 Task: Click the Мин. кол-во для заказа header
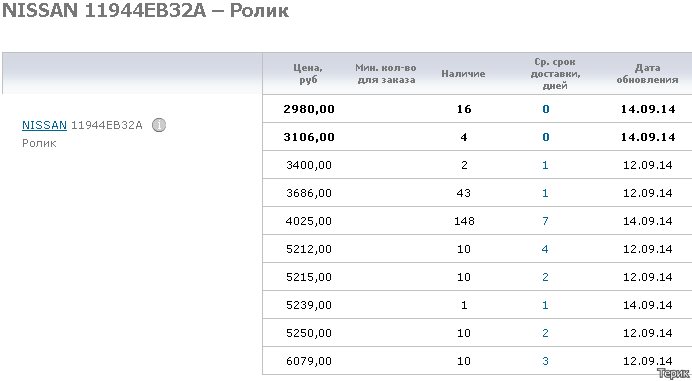click(386, 74)
